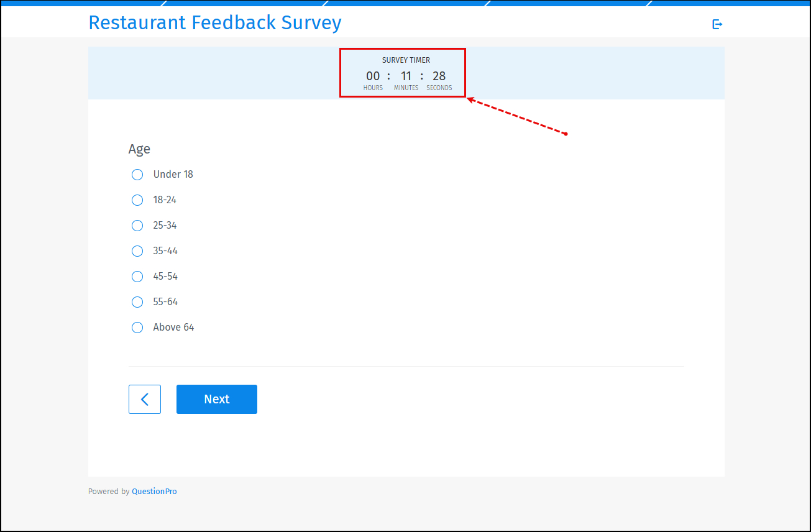Click the Next button
The height and width of the screenshot is (532, 811).
(216, 399)
